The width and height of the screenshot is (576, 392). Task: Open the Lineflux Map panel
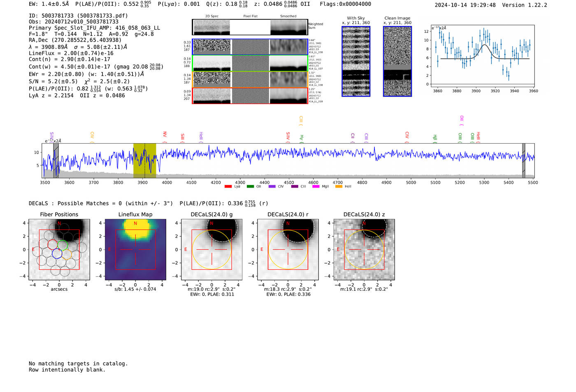[x=135, y=249]
